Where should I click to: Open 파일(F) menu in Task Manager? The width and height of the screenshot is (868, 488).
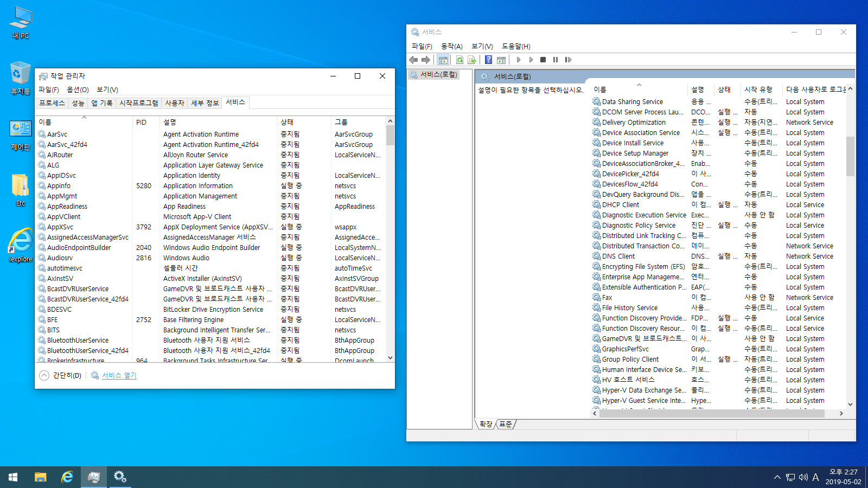(x=49, y=89)
